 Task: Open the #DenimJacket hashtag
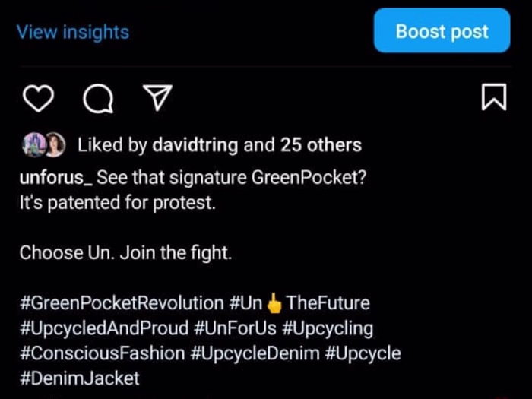pyautogui.click(x=79, y=378)
